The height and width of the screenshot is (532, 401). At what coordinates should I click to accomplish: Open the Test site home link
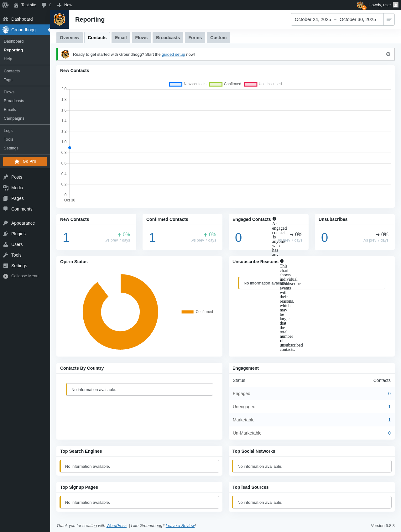(x=25, y=5)
